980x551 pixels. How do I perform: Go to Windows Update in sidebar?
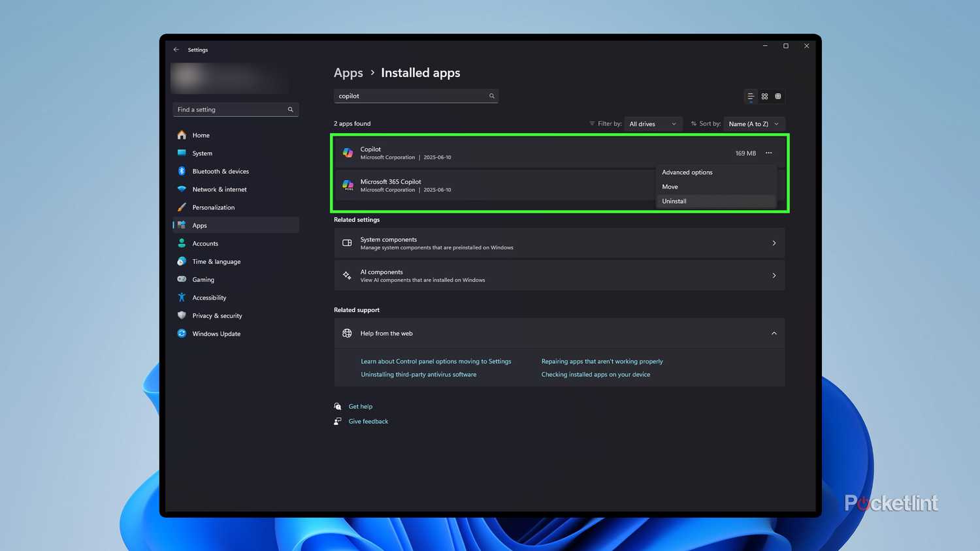point(216,334)
